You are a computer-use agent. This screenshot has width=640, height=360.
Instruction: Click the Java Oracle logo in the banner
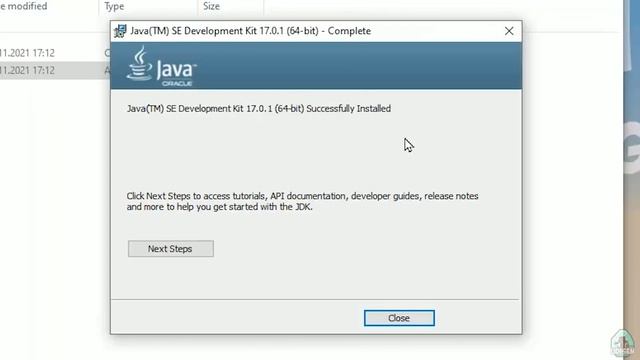tap(162, 66)
